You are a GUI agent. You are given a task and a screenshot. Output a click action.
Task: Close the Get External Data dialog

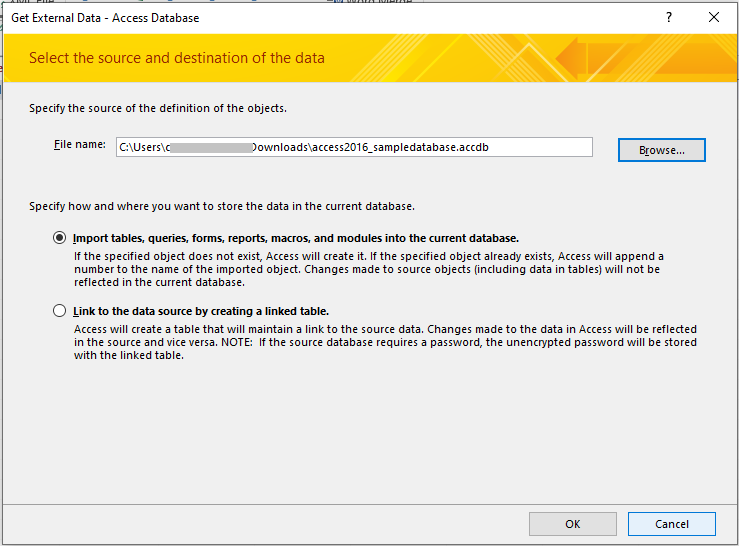714,17
